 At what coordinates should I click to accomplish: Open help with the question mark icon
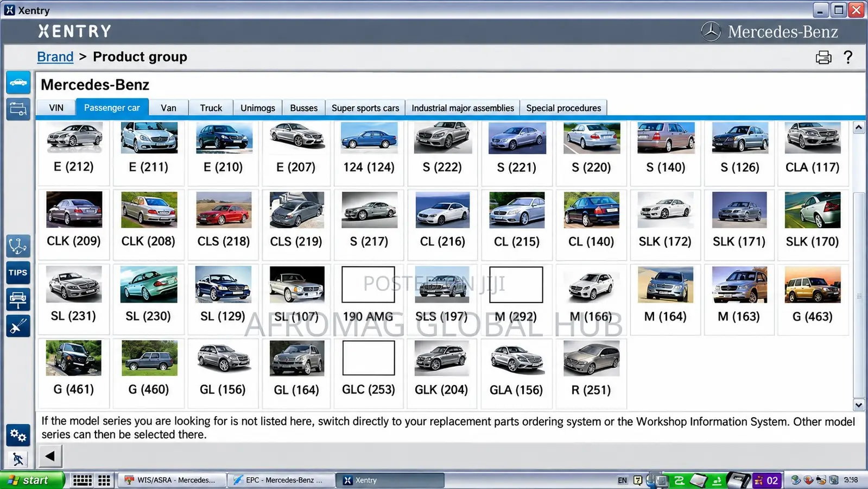pyautogui.click(x=848, y=57)
